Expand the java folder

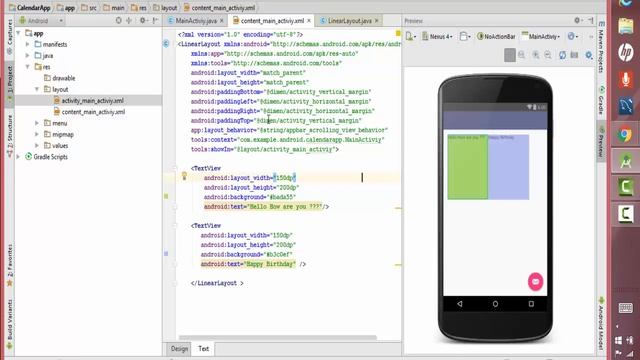[27, 56]
